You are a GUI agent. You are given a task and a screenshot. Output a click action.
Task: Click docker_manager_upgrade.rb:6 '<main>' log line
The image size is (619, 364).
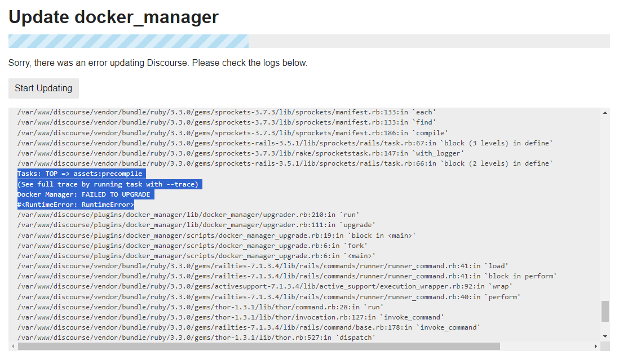[x=196, y=256]
